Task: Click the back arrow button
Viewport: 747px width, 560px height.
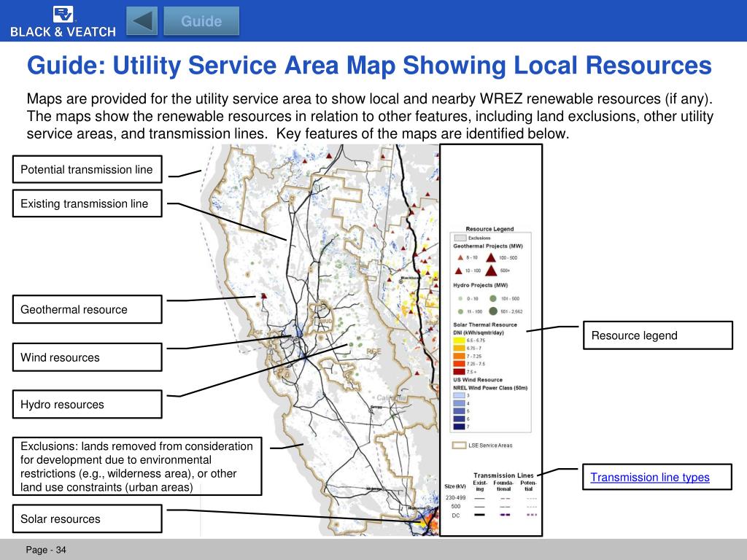Action: (x=142, y=21)
